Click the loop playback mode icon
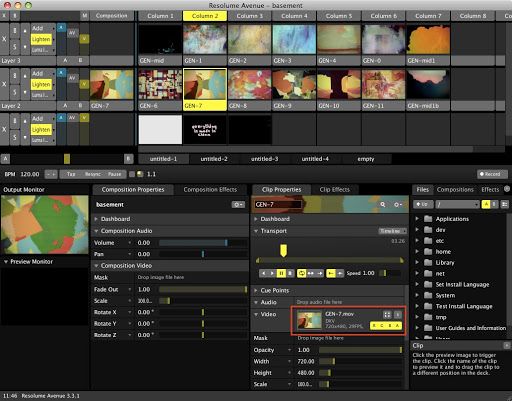The height and width of the screenshot is (401, 512). (302, 273)
